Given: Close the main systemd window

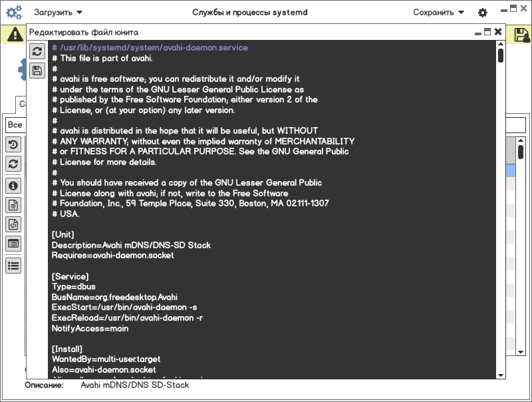Looking at the screenshot, I should click(x=524, y=9).
